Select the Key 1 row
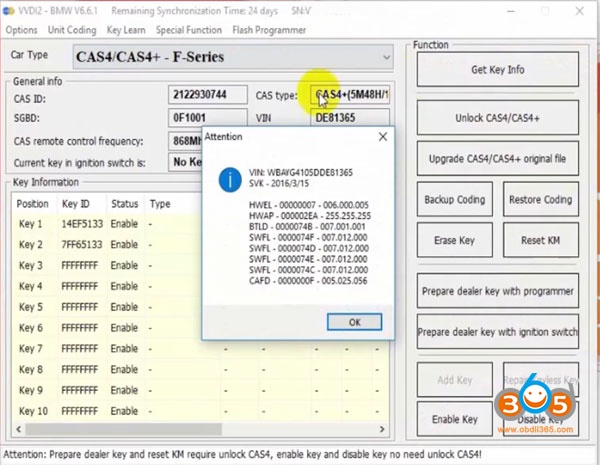 (107, 224)
